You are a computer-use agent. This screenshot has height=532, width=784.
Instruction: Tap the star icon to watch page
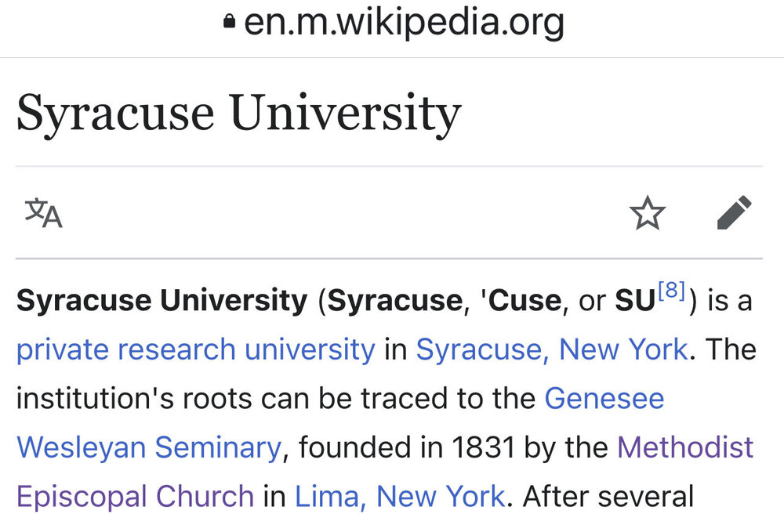point(648,213)
